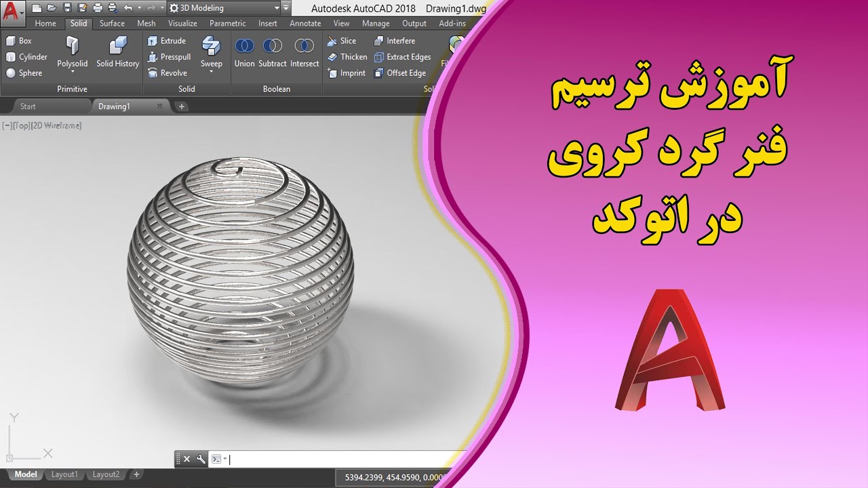Activate the Polysolid tool
The image size is (868, 488).
pyautogui.click(x=72, y=52)
